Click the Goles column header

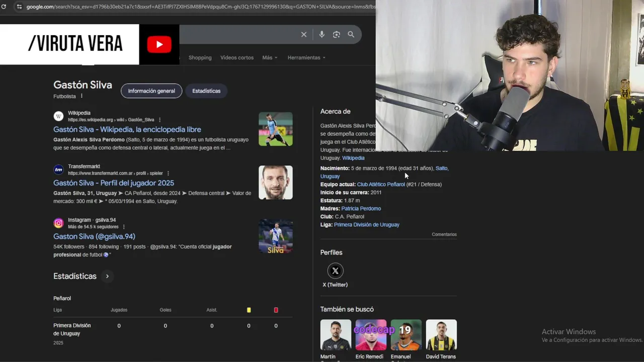coord(166,310)
